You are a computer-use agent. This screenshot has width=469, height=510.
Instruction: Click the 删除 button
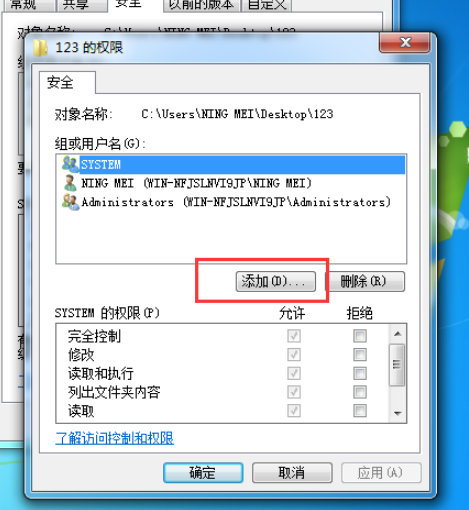365,282
